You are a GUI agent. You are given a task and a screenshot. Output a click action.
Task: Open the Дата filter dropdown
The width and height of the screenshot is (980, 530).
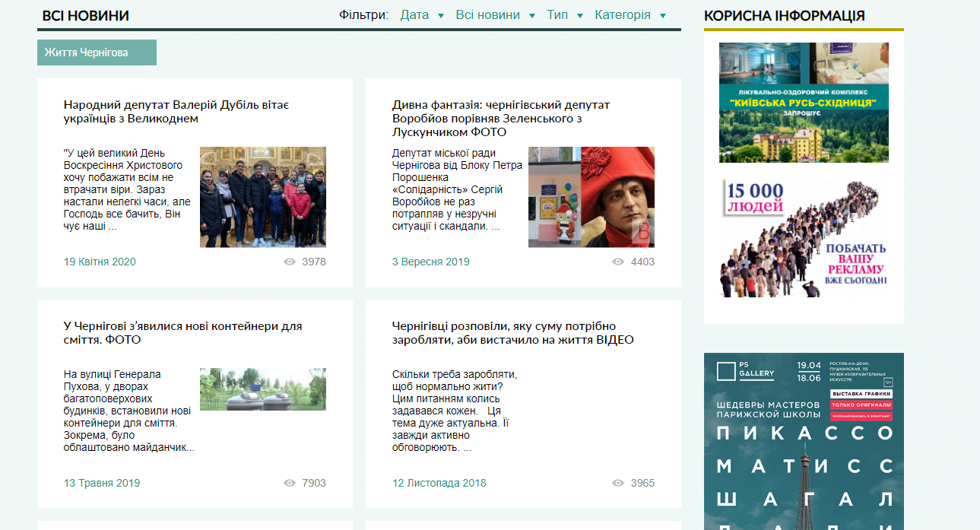point(422,15)
